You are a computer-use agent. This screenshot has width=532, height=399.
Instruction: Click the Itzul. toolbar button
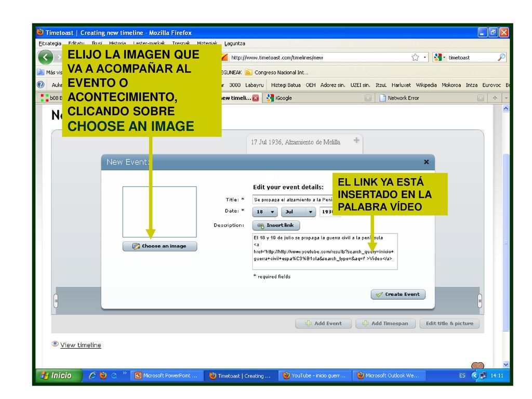point(381,85)
